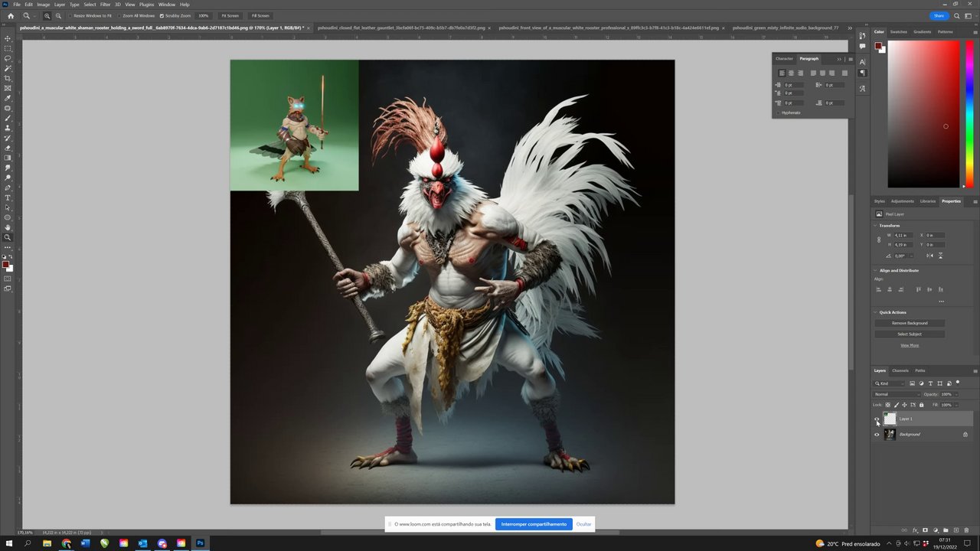The height and width of the screenshot is (551, 980).
Task: Click the Remove Background button
Action: click(910, 323)
